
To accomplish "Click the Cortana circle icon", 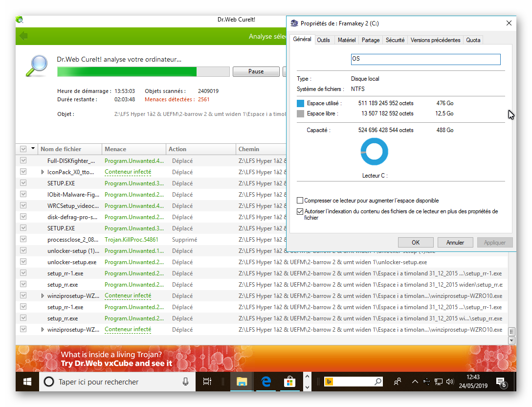I will point(49,382).
